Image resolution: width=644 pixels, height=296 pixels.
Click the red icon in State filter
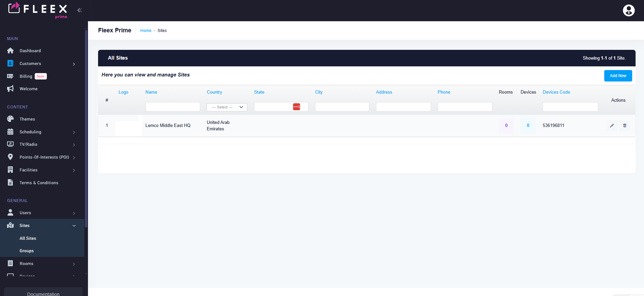point(296,107)
